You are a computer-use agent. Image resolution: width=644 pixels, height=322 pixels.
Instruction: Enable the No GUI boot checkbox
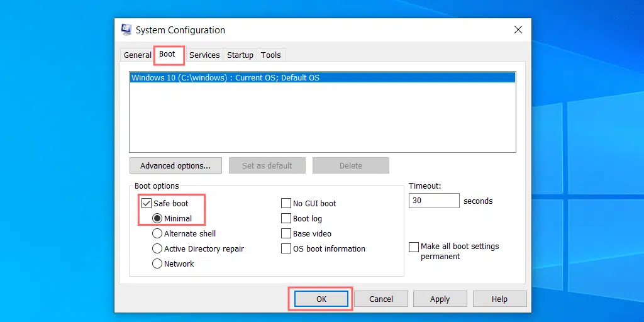pos(286,203)
